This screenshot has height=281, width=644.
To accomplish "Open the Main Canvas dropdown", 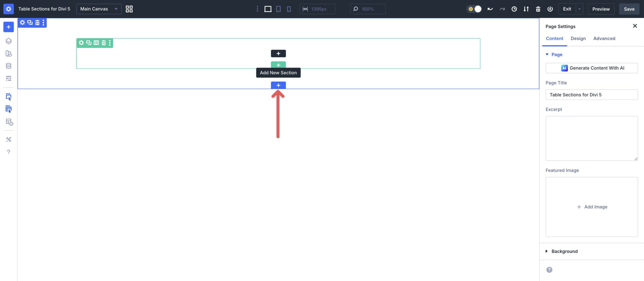I will tap(99, 9).
